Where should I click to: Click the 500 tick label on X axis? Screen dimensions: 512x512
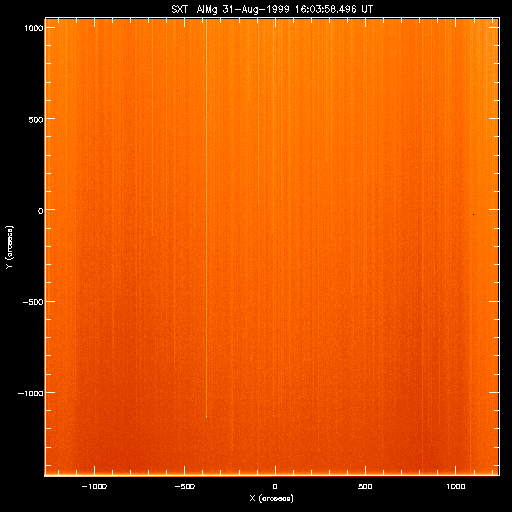point(365,487)
